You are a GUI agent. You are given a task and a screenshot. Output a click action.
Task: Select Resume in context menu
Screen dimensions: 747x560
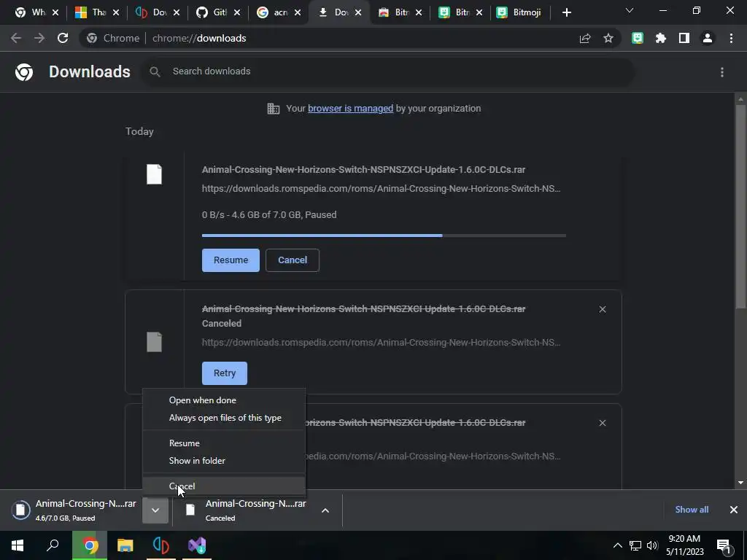coord(224,443)
